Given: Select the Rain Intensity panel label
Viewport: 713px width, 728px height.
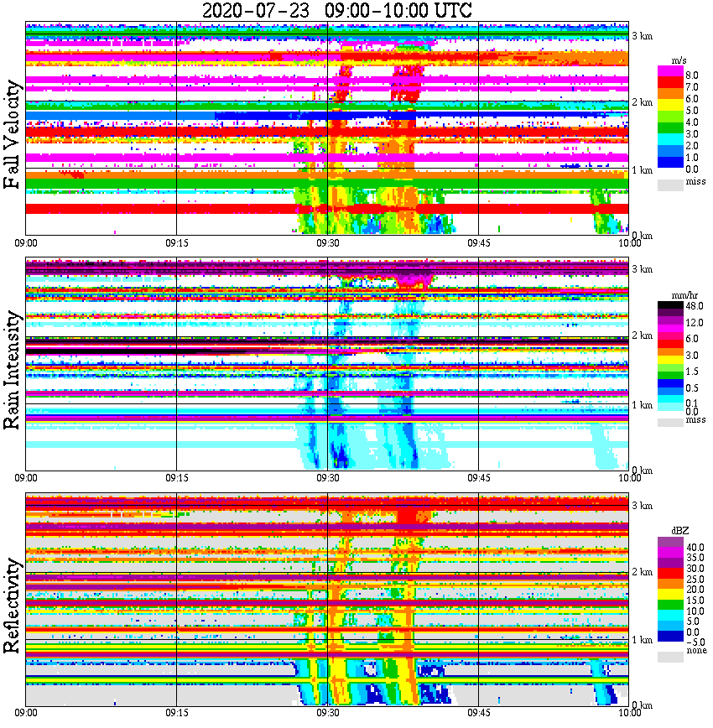Looking at the screenshot, I should coord(12,370).
